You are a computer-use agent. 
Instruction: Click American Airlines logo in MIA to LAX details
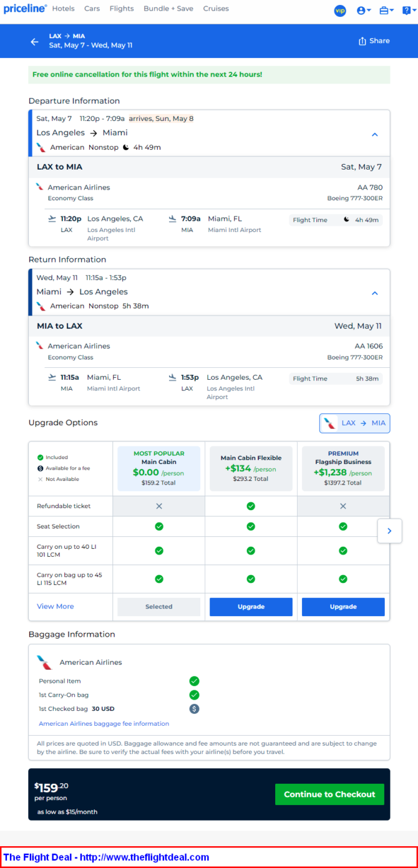40,345
